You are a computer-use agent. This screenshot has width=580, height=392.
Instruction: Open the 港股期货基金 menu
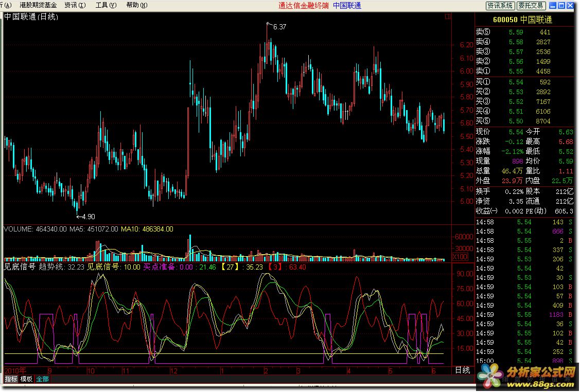point(38,5)
